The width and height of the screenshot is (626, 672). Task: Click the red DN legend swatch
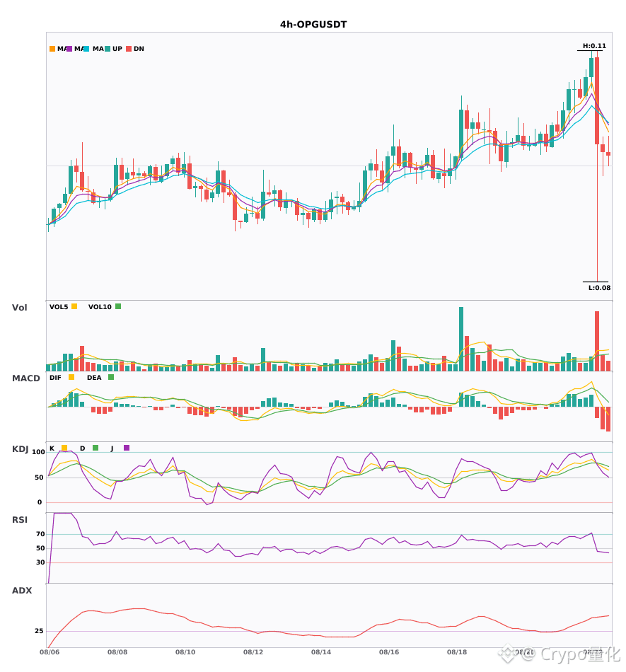129,49
